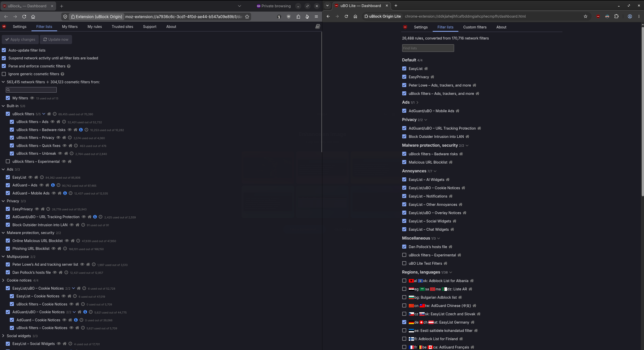The image size is (644, 350).
Task: Check Bulgarian Adblock list in uBO Lite
Action: [404, 297]
